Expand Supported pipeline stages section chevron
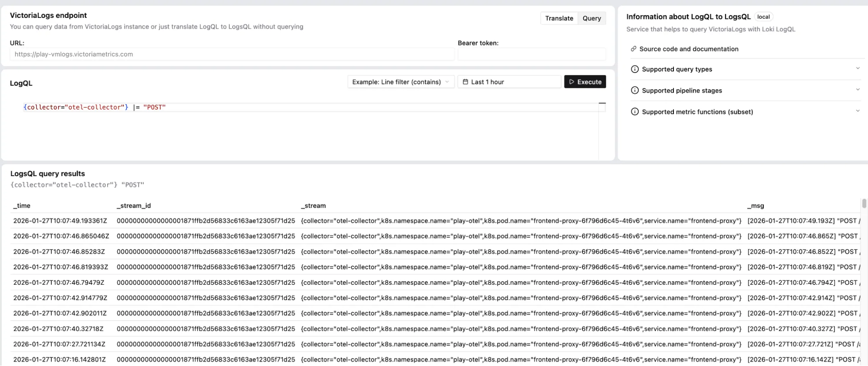 tap(858, 90)
